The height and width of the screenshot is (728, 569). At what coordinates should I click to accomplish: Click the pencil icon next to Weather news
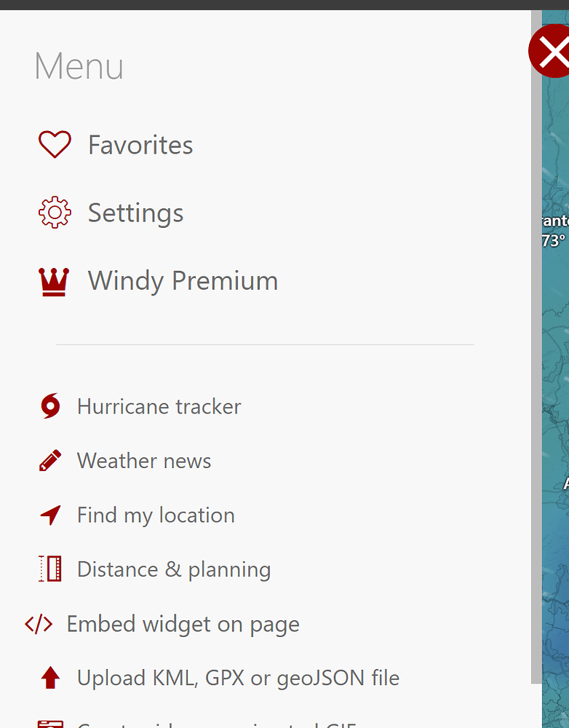(x=48, y=460)
